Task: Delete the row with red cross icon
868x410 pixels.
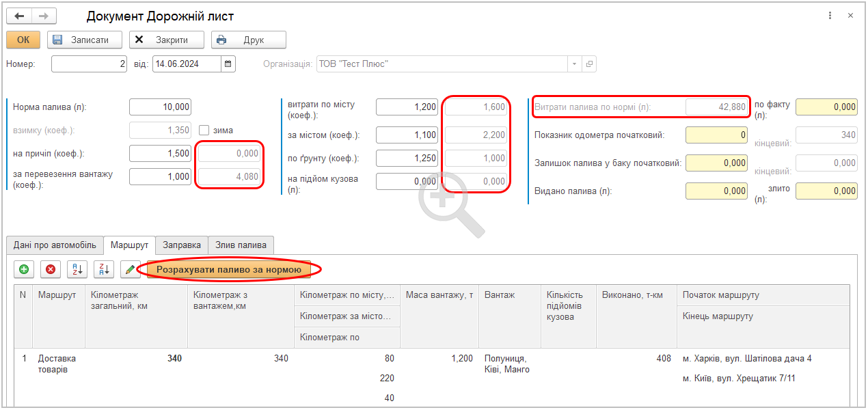Action: pyautogui.click(x=51, y=269)
